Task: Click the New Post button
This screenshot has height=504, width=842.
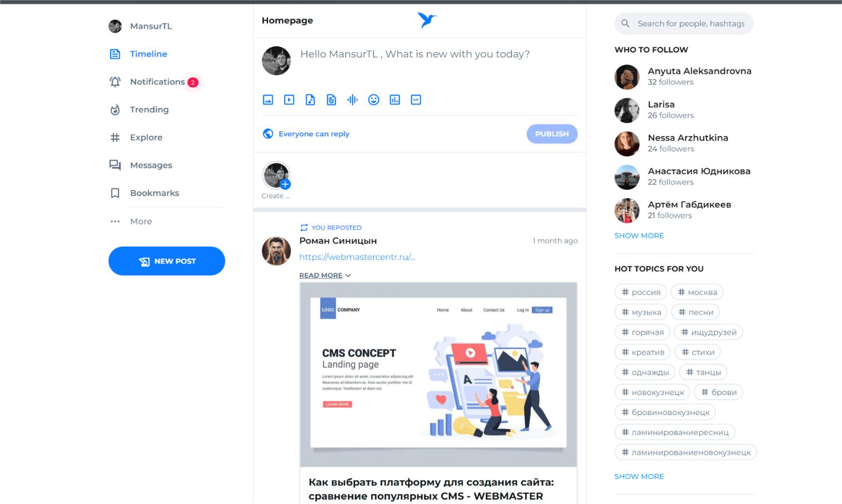Action: coord(167,261)
